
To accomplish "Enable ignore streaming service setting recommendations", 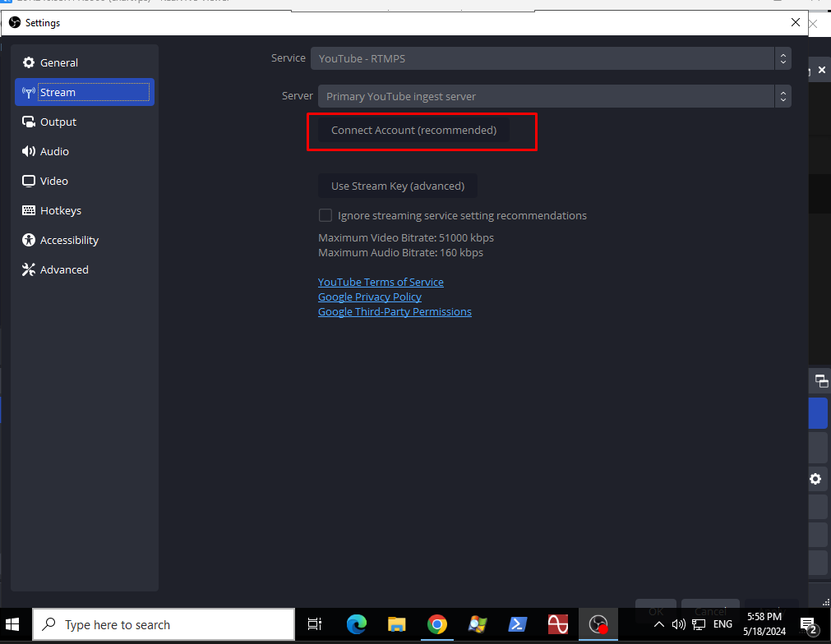I will coord(325,215).
